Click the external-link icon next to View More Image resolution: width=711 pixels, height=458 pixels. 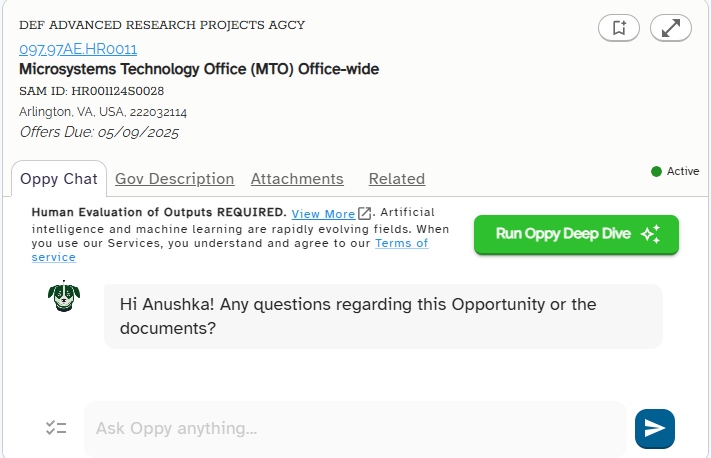point(364,213)
